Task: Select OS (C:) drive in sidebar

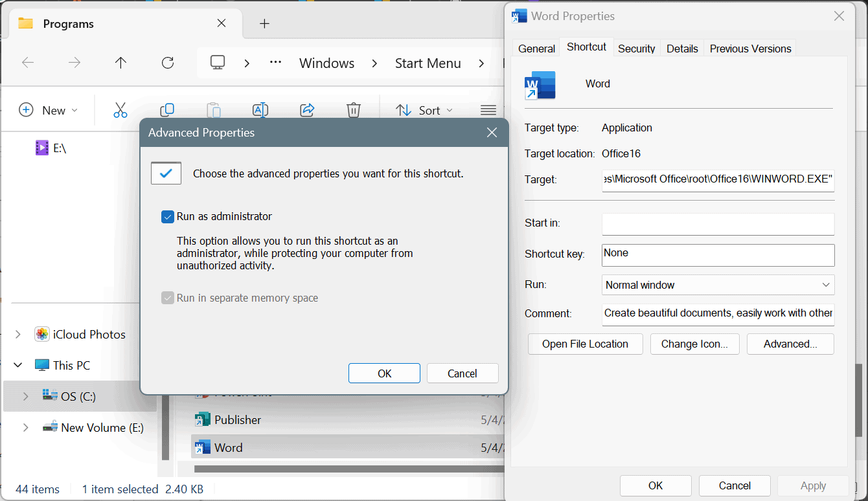Action: (x=78, y=397)
